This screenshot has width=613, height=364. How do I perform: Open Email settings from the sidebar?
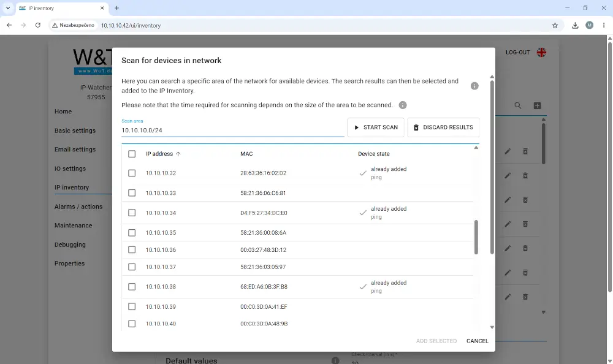[x=75, y=150]
